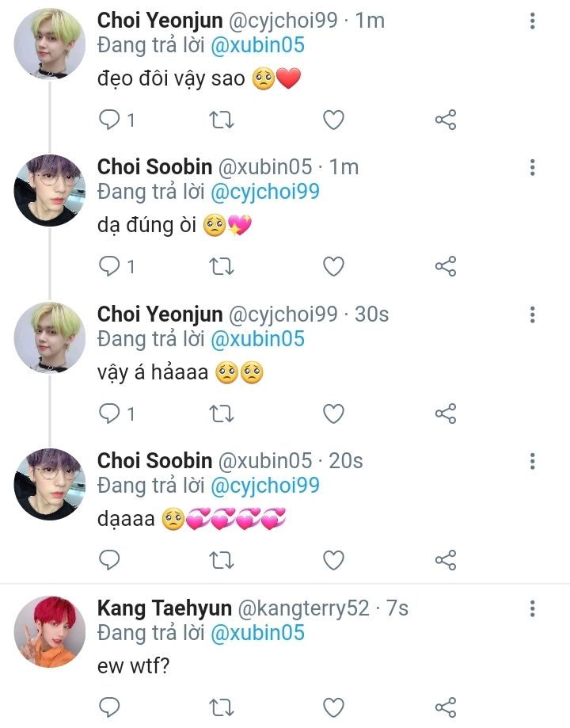Reply to Soobin's "dạaaa" tweet
This screenshot has width=570, height=728.
[109, 560]
